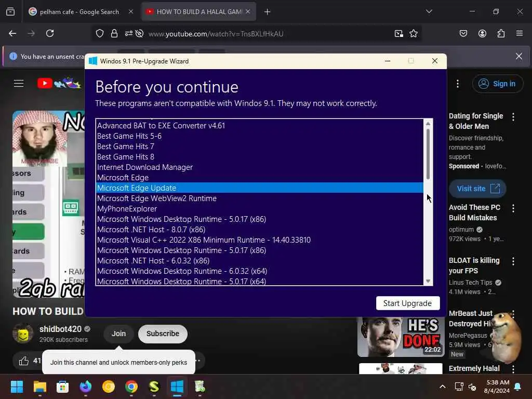Image resolution: width=532 pixels, height=399 pixels.
Task: Click the list scrollbar down arrow
Action: point(428,281)
